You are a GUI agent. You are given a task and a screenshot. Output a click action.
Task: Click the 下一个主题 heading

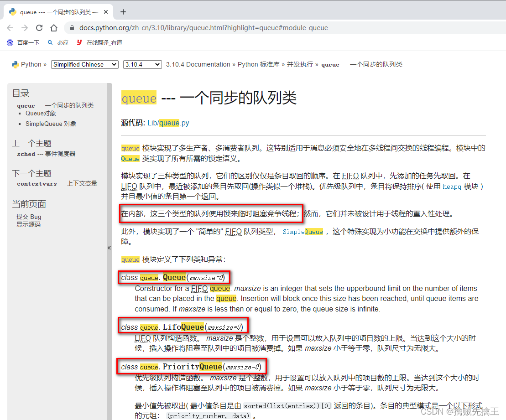coord(31,174)
